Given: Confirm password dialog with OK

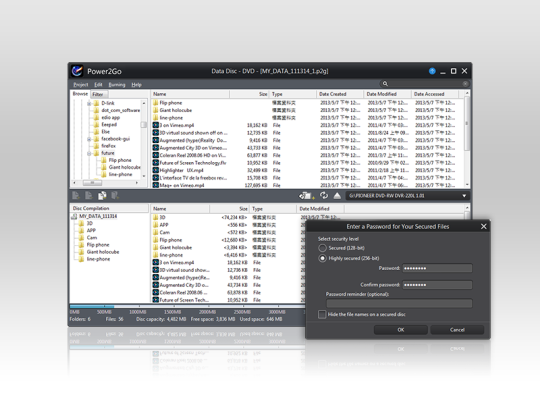Looking at the screenshot, I should [401, 330].
